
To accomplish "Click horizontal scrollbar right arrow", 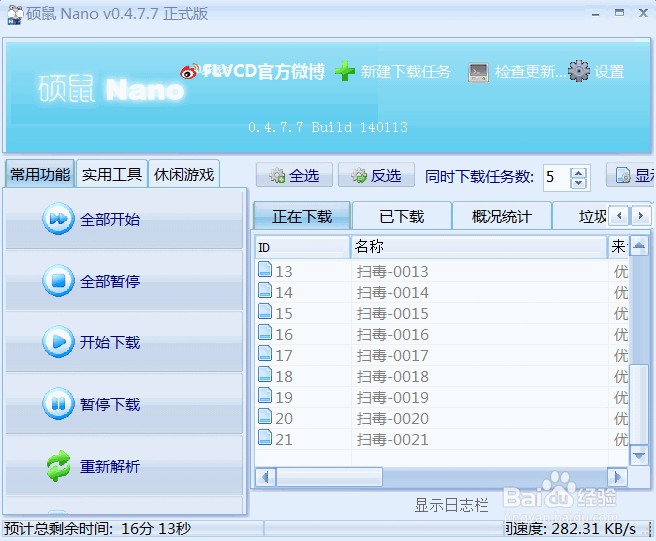I will (x=618, y=477).
